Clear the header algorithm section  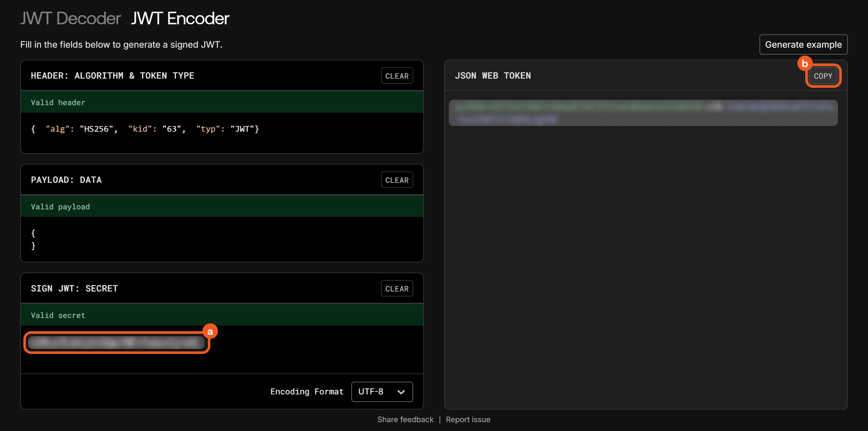[396, 76]
